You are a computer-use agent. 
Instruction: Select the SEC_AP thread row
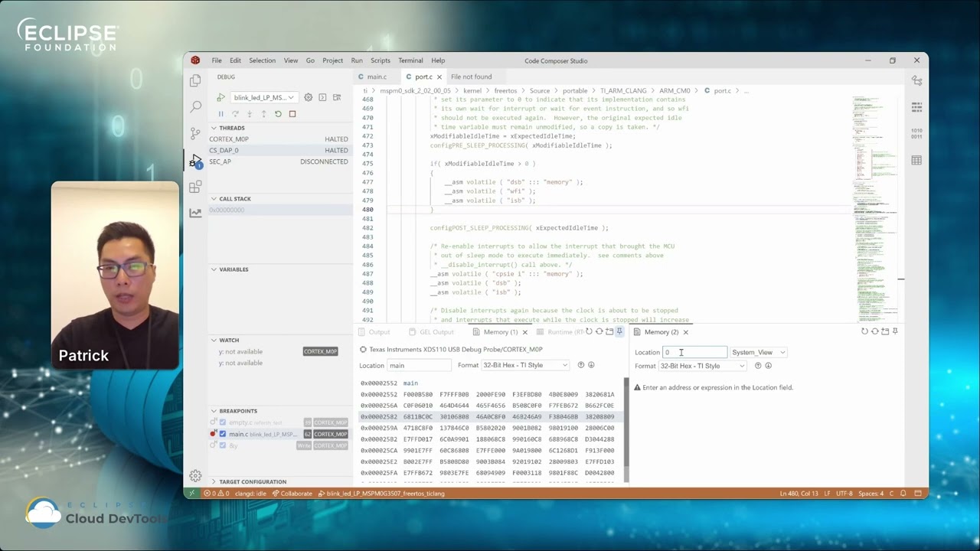[x=279, y=161]
